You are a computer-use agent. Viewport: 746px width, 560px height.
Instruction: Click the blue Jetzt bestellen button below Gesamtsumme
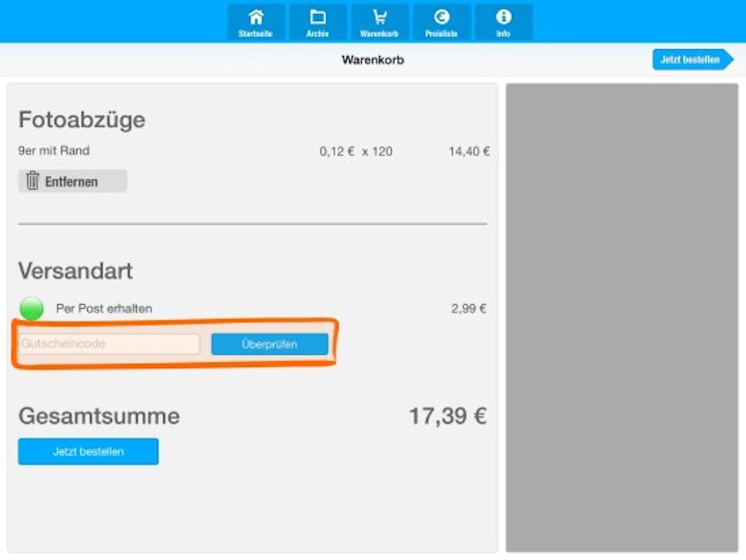88,451
